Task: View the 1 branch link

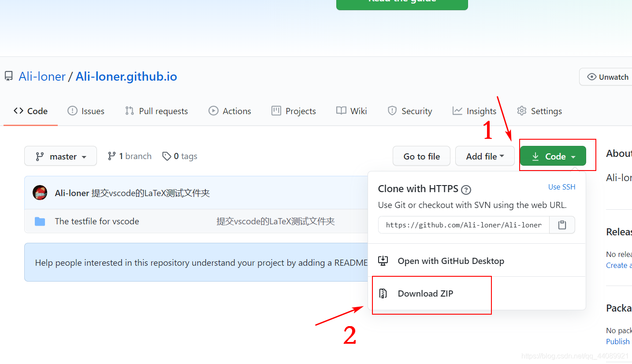Action: [x=130, y=156]
